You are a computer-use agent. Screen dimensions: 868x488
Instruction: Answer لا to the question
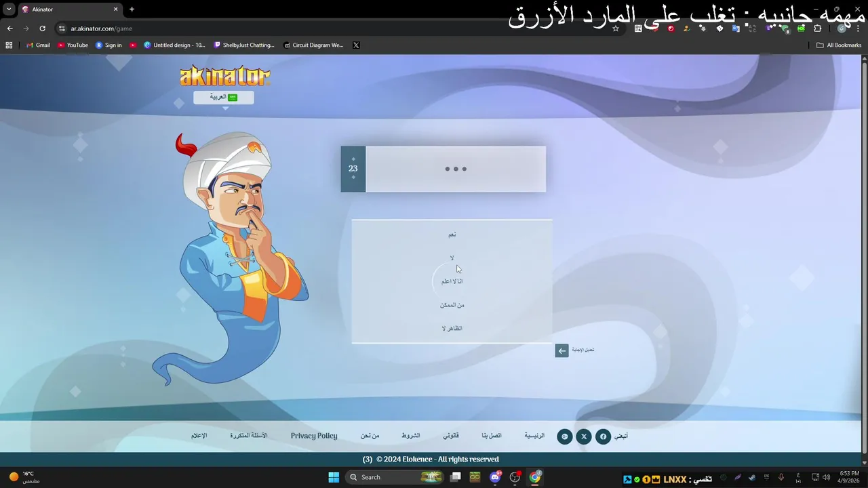click(452, 258)
